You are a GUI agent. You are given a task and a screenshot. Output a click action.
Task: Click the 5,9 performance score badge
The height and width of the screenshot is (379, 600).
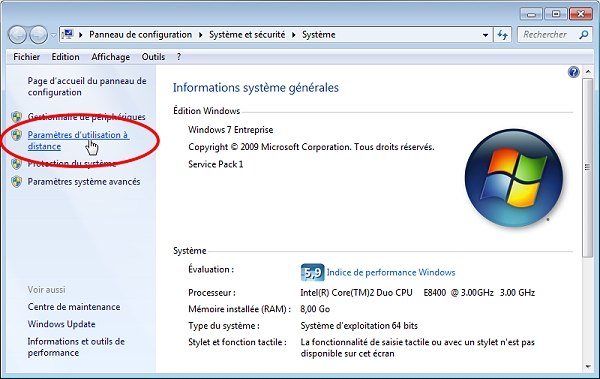coord(312,273)
